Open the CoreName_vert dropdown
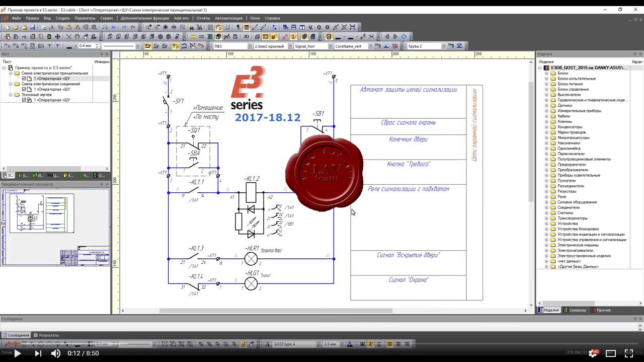 click(370, 46)
